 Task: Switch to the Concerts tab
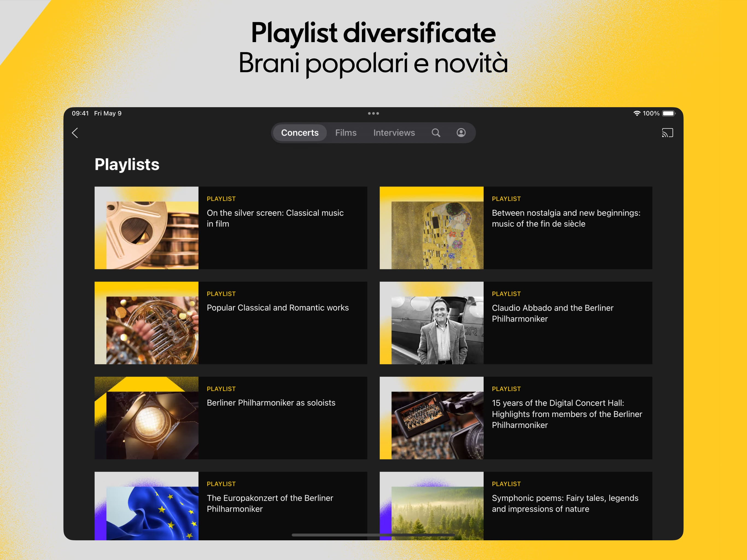(x=300, y=133)
